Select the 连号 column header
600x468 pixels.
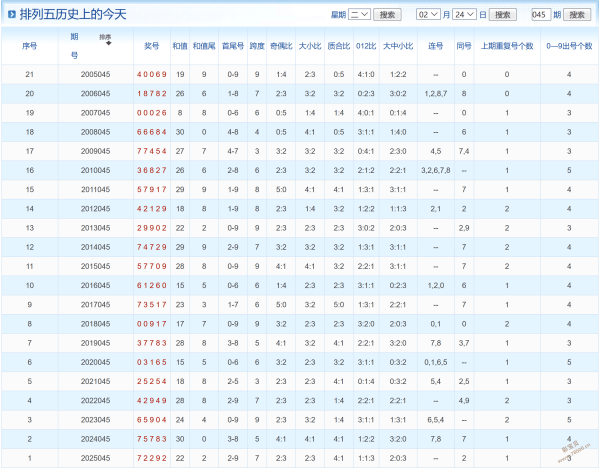[x=435, y=46]
